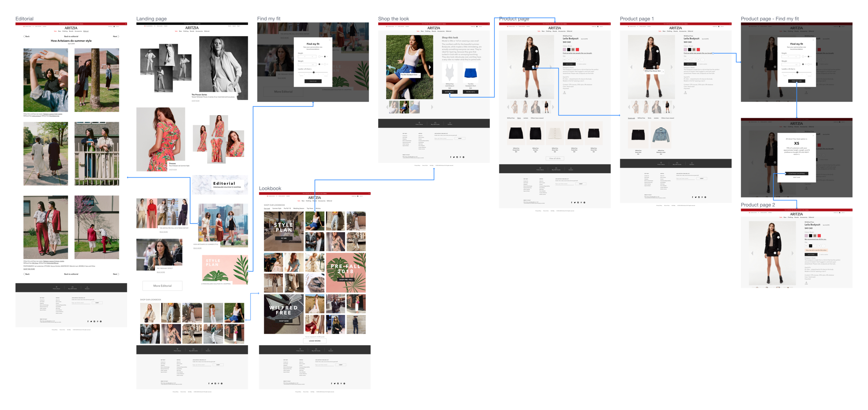This screenshot has height=410, width=868.
Task: Click the Height input field in Find my fit
Action: coord(307,57)
